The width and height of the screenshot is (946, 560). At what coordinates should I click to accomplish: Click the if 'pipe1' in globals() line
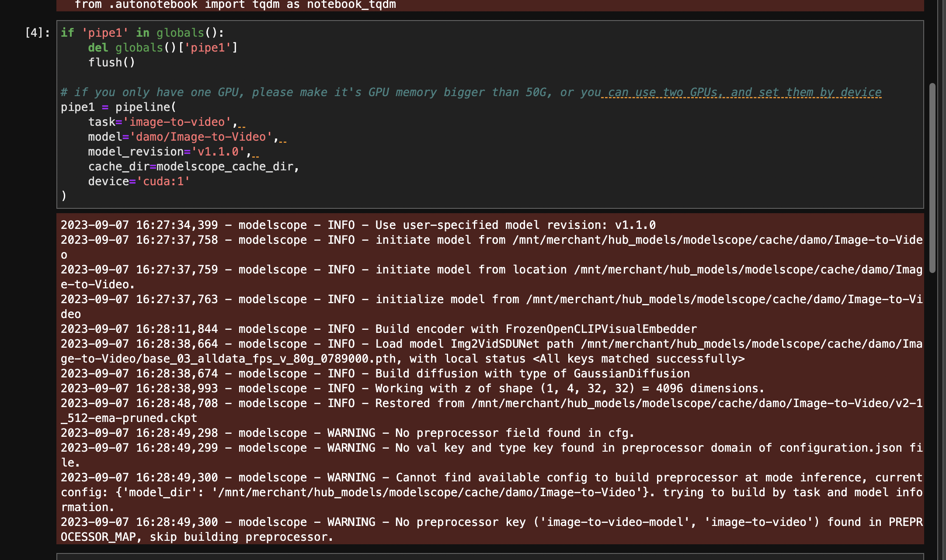tap(142, 33)
